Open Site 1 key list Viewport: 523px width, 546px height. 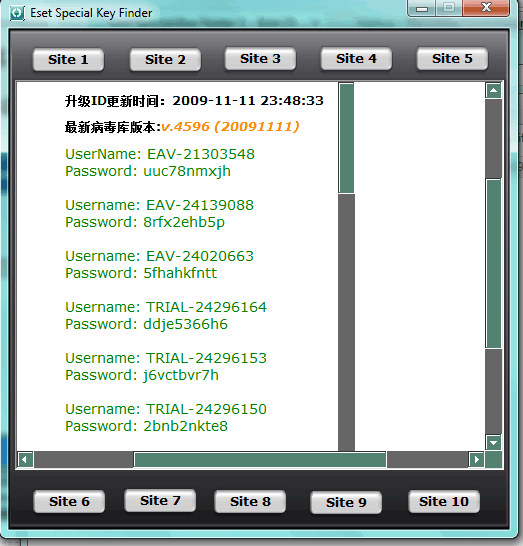(68, 60)
